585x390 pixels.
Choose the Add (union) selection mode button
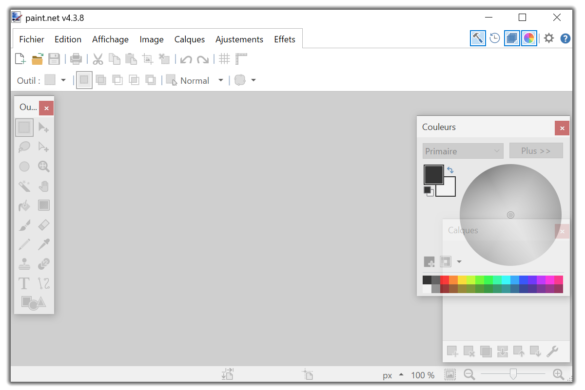101,80
